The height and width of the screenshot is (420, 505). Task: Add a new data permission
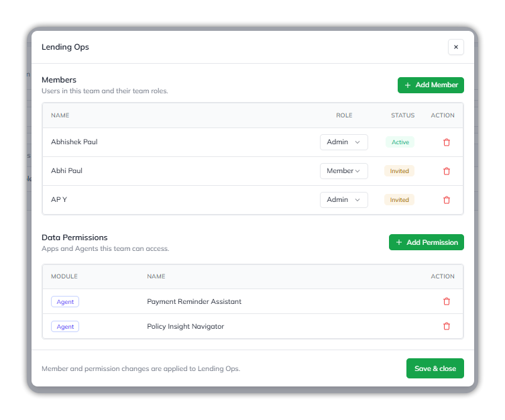pyautogui.click(x=426, y=242)
